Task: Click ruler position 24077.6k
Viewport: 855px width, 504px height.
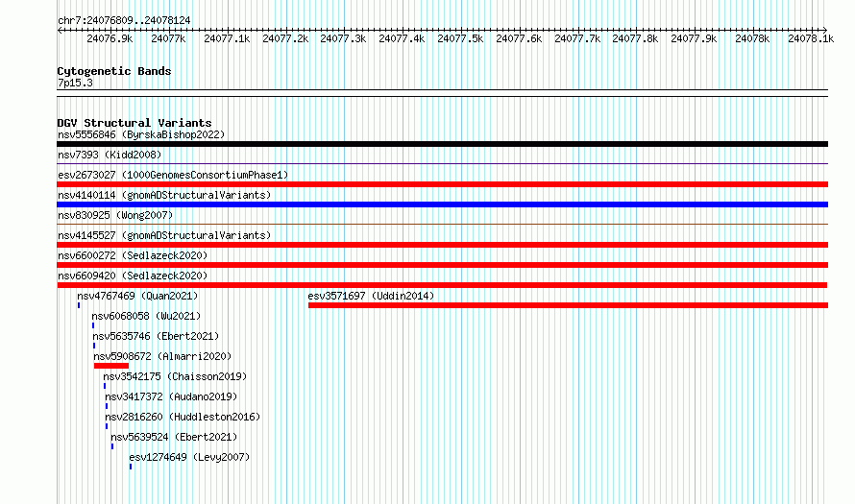Action: click(x=519, y=38)
